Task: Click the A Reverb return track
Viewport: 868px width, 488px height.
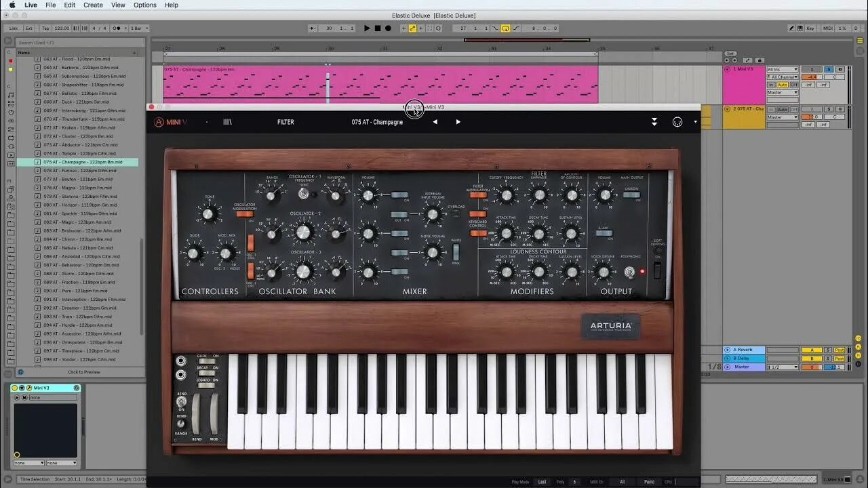Action: (744, 350)
